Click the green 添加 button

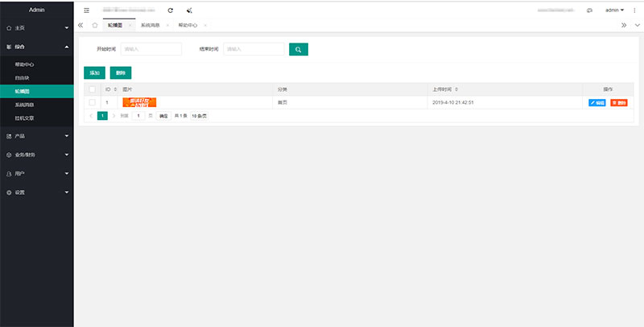[94, 72]
